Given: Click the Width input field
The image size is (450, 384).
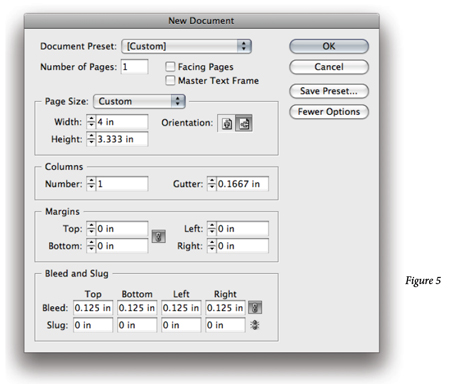Looking at the screenshot, I should pyautogui.click(x=122, y=122).
